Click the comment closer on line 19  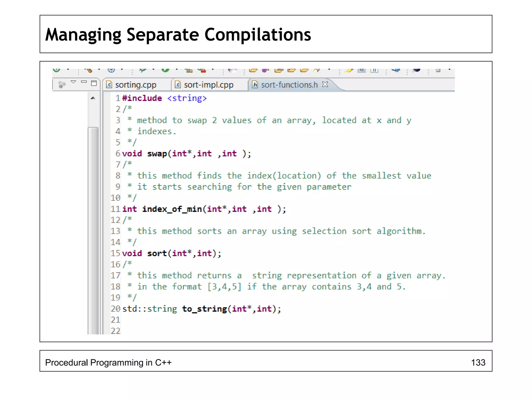pyautogui.click(x=132, y=298)
